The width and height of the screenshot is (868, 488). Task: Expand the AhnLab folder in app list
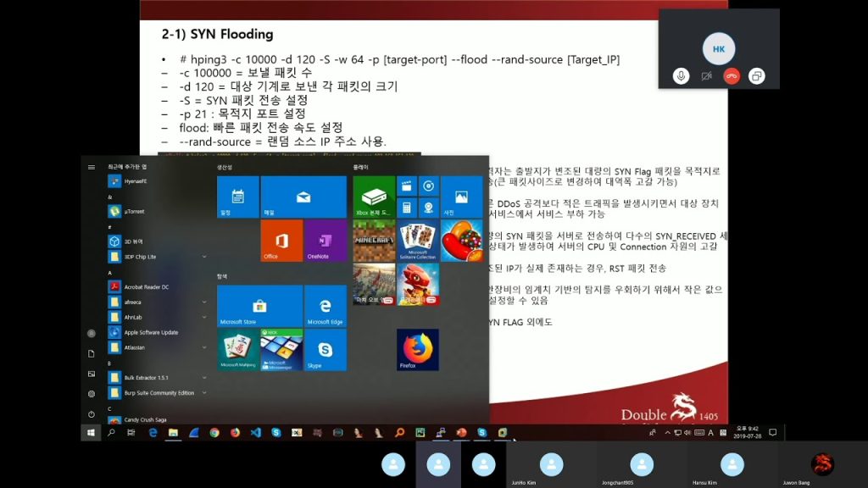pyautogui.click(x=204, y=318)
